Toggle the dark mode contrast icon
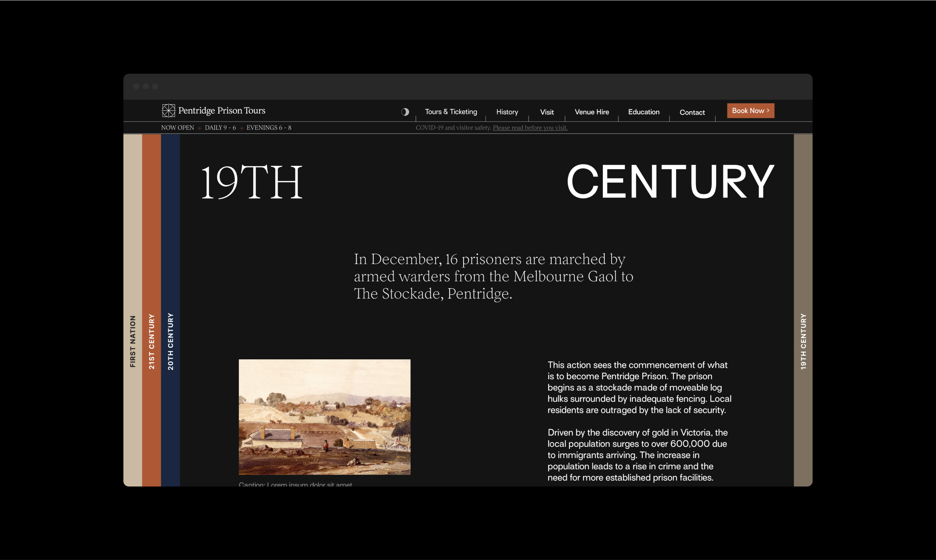 coord(405,112)
